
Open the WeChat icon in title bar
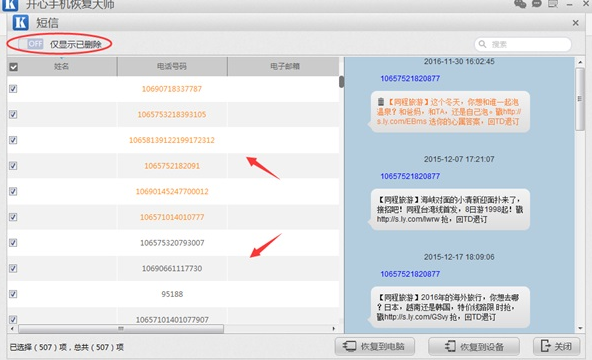click(x=520, y=4)
